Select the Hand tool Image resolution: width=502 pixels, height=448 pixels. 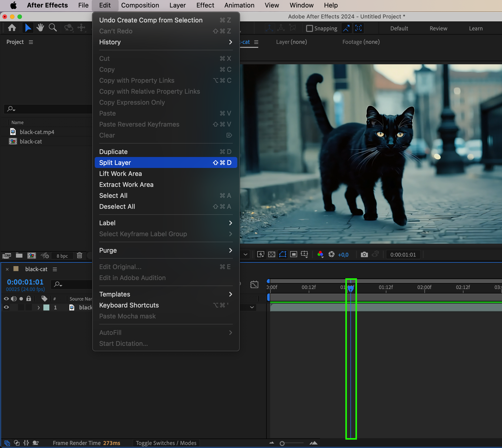40,28
